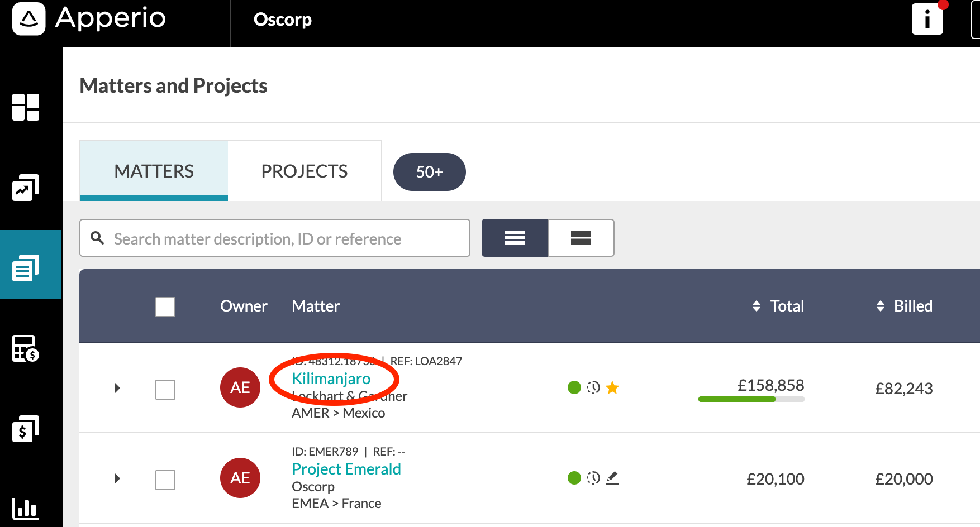Click the Apperio brand name
This screenshot has height=527, width=980.
click(111, 18)
